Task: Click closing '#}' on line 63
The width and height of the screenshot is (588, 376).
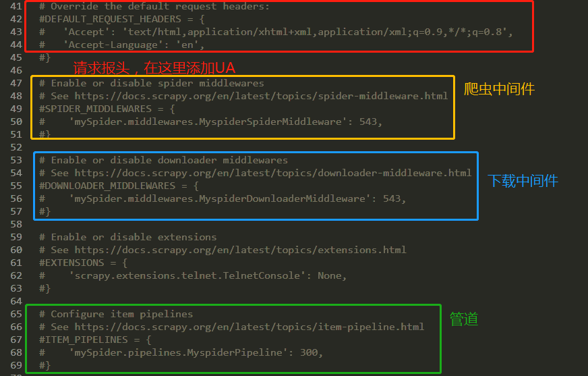Action: [x=45, y=288]
